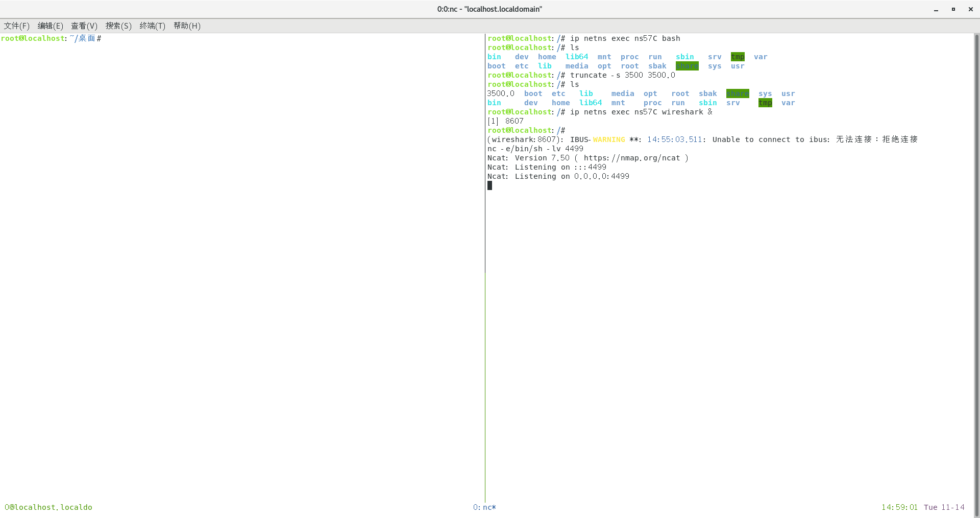
Task: Click the status bar date "Tue 11-14"
Action: (x=944, y=507)
